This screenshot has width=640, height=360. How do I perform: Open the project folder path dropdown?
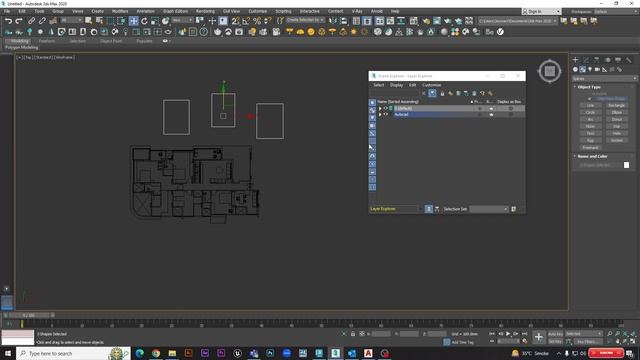click(518, 20)
